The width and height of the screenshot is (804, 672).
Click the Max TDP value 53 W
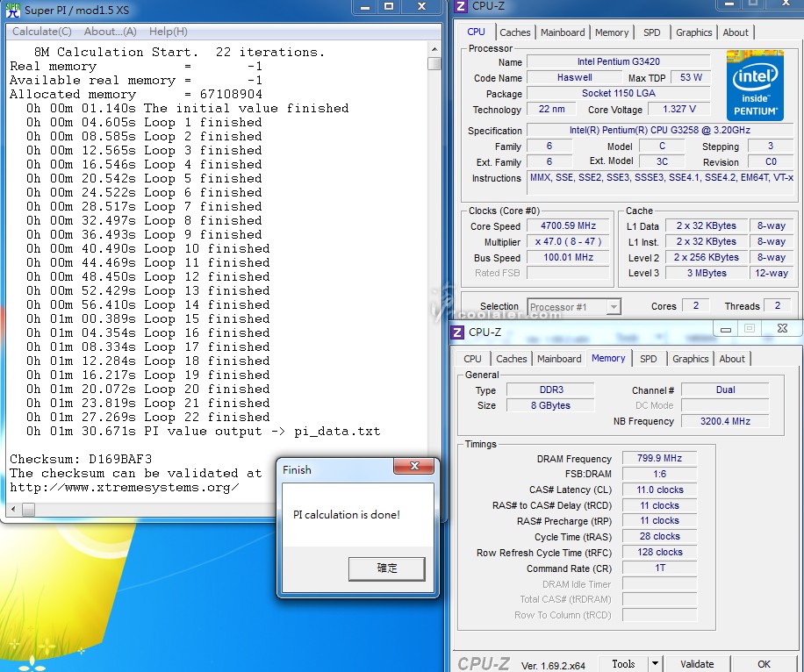pyautogui.click(x=691, y=77)
